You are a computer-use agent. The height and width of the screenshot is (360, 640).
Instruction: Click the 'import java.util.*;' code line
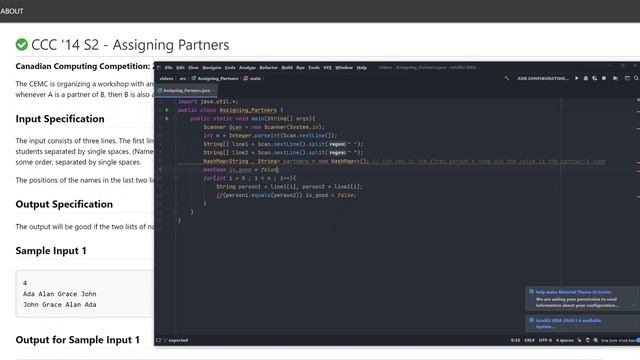coord(208,102)
